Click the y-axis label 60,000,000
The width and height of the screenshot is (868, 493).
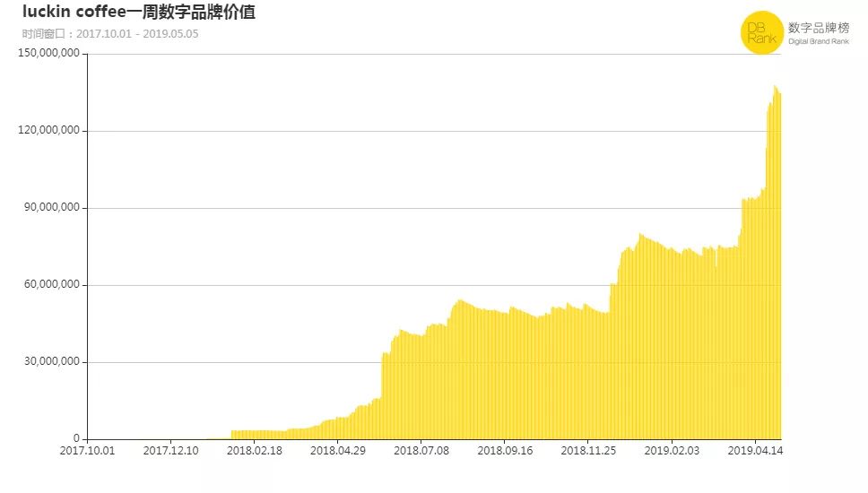pyautogui.click(x=51, y=284)
